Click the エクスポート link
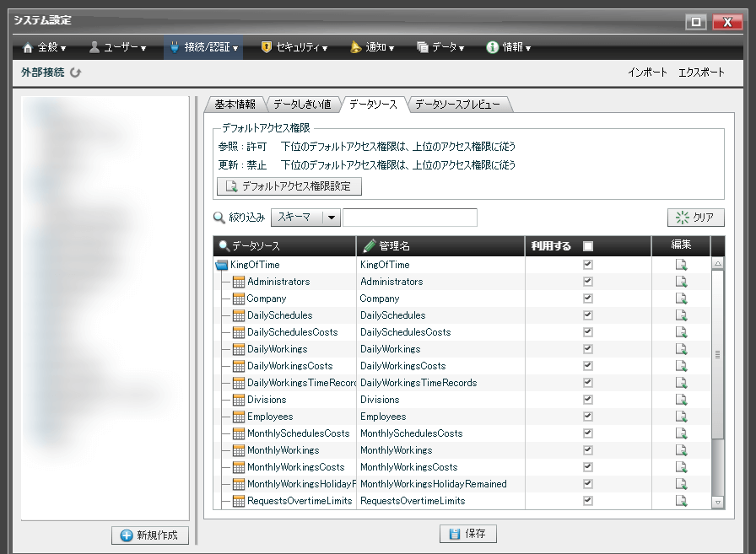Viewport: 756px width, 554px height. click(701, 73)
